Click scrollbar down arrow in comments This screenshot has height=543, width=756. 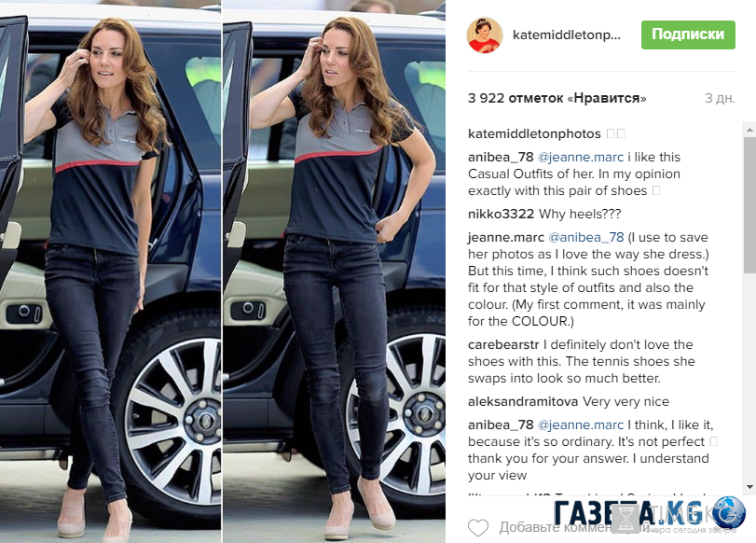click(x=749, y=488)
